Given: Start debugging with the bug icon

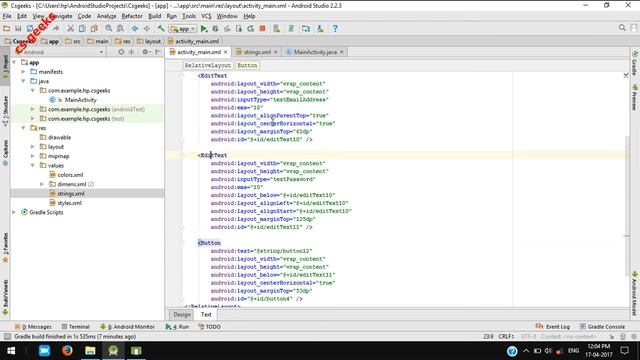Looking at the screenshot, I should coord(215,29).
